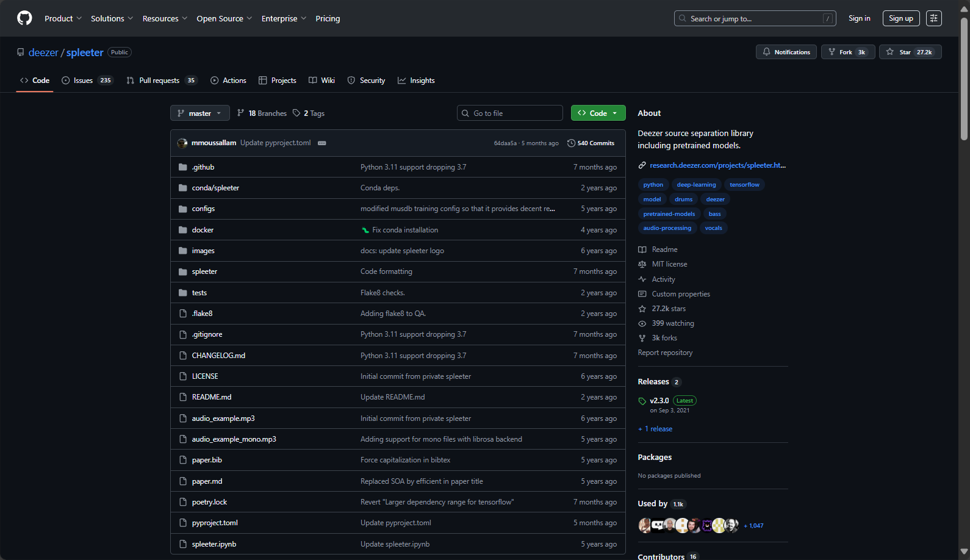Open research.deezer.com project link
The height and width of the screenshot is (560, 970).
click(717, 165)
